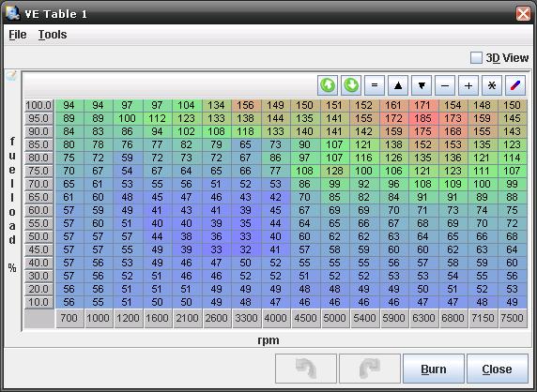
Task: Select the red cell with value 185
Action: point(423,118)
